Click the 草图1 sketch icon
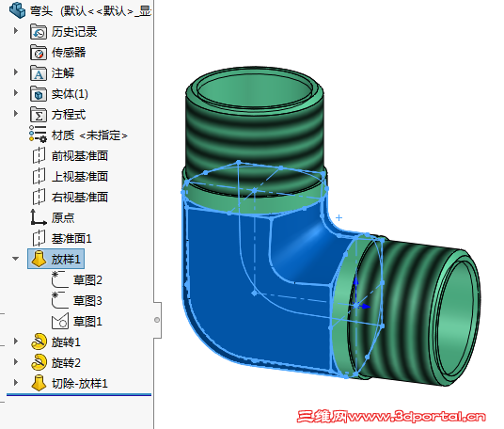The image size is (504, 429). click(x=60, y=321)
